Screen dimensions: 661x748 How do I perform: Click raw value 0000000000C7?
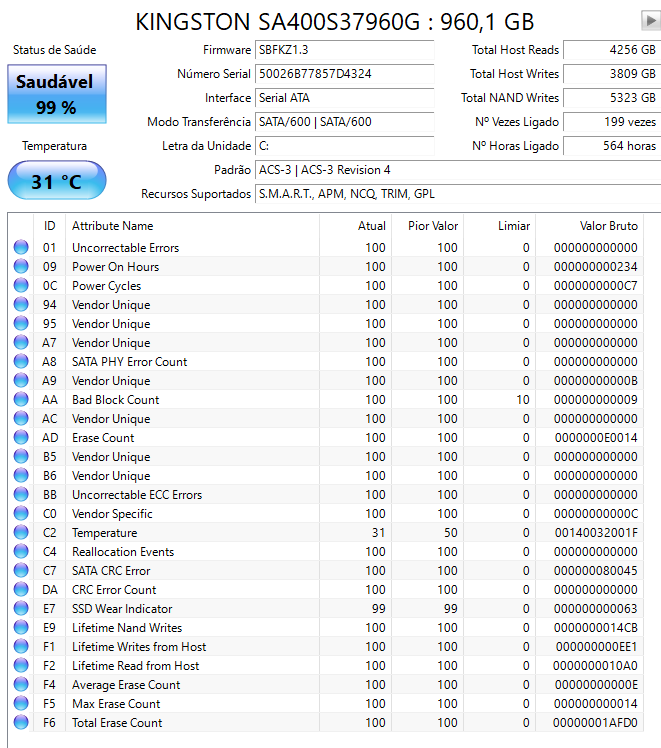tap(595, 286)
